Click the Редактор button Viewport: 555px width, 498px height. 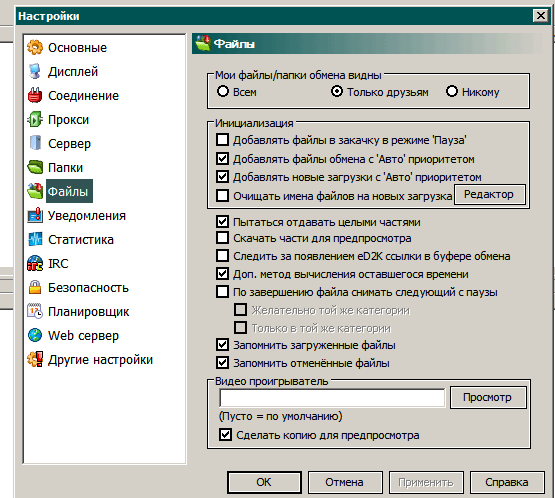tap(490, 194)
